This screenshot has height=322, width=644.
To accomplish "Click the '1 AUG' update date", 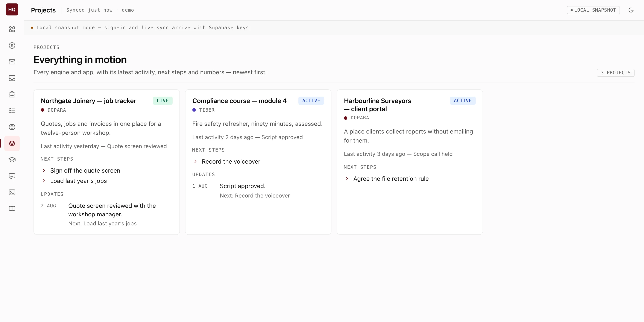I will tap(200, 186).
